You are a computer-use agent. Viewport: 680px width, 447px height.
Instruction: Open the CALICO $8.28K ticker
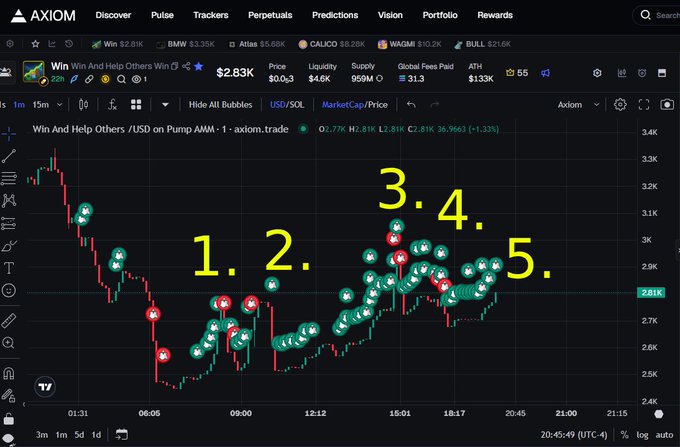(332, 44)
